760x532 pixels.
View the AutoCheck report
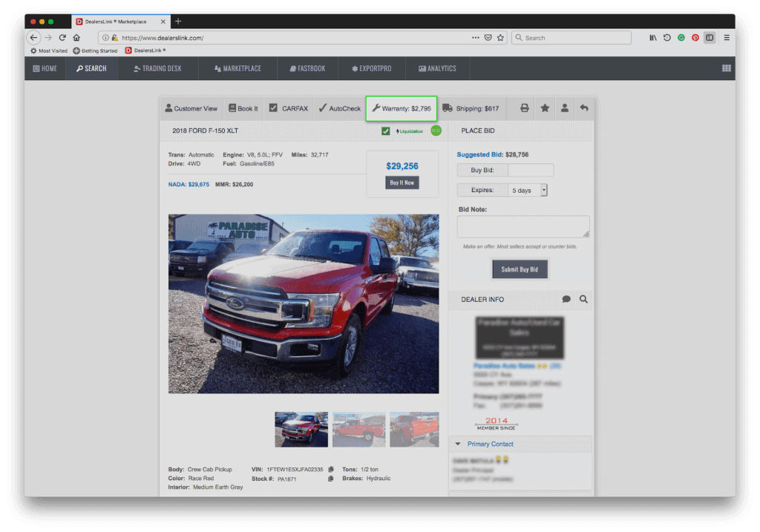point(340,108)
